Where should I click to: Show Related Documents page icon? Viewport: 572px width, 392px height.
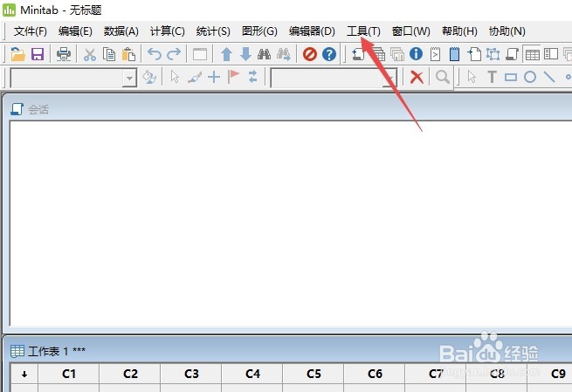click(474, 54)
